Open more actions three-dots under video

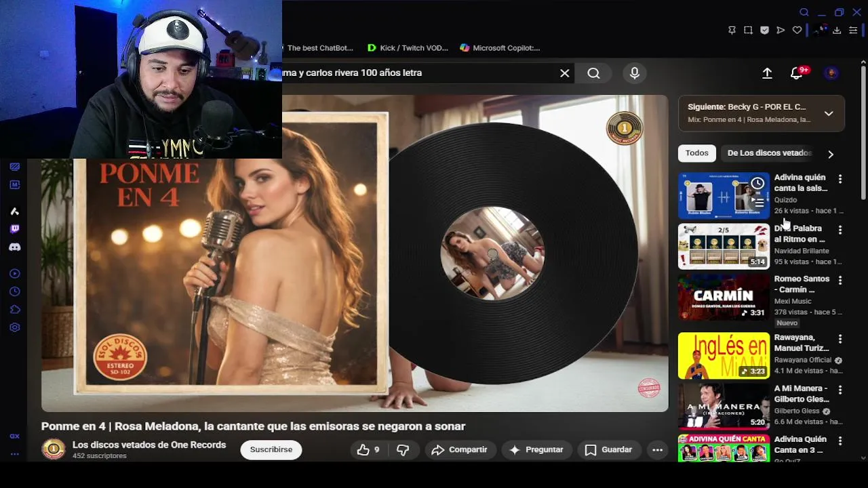tap(657, 449)
